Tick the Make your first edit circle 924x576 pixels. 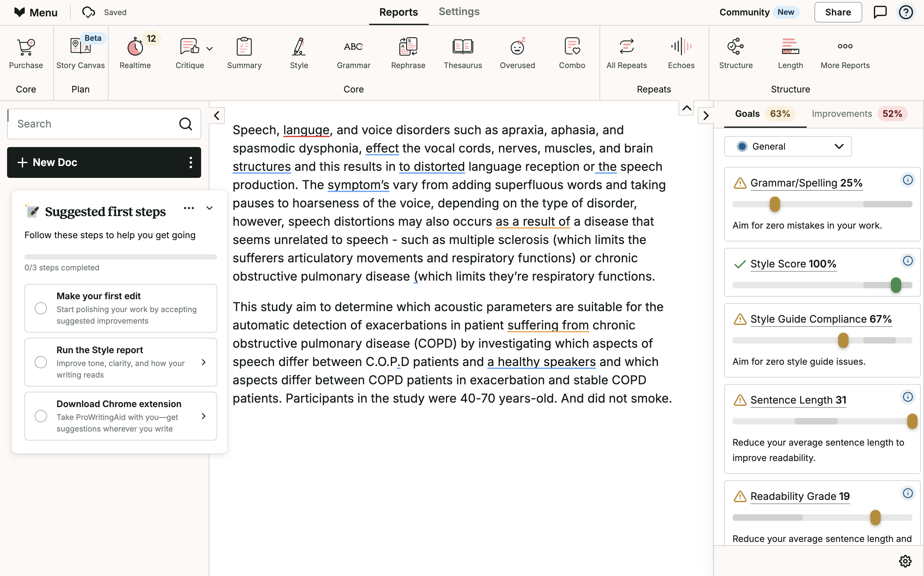click(x=41, y=308)
